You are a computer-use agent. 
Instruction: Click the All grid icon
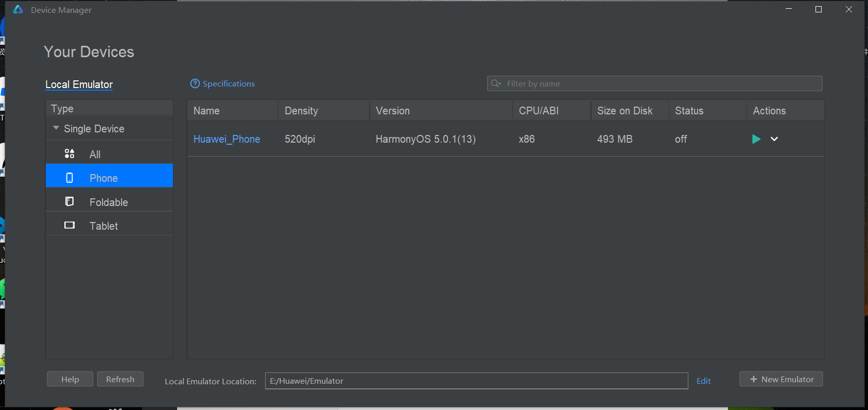tap(70, 153)
